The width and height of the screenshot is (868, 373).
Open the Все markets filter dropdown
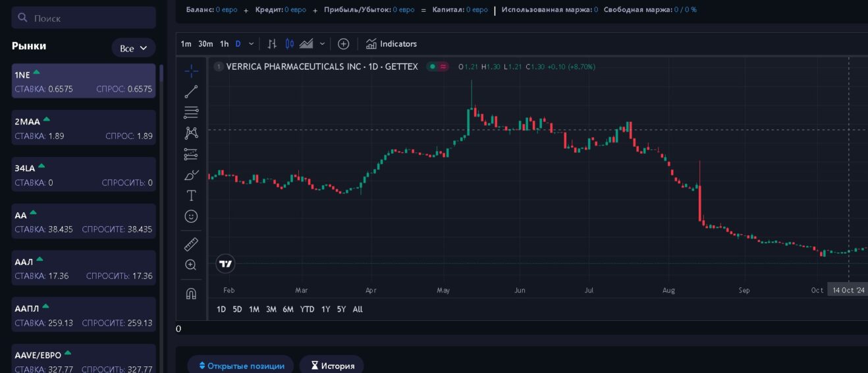133,48
